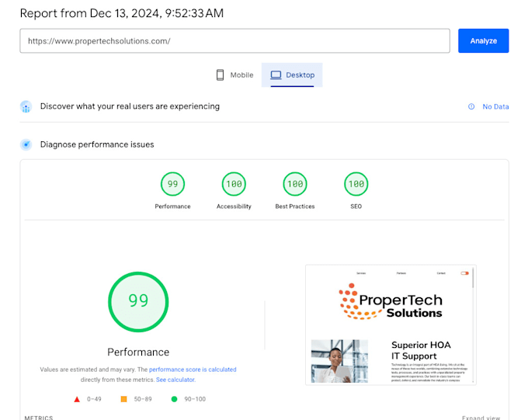
Task: Click the No Data link
Action: [x=495, y=107]
